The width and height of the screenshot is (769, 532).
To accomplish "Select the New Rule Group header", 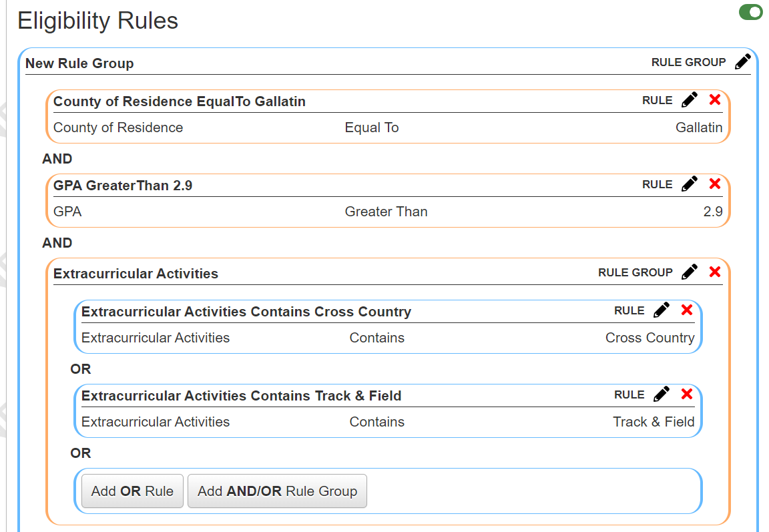I will coord(79,63).
